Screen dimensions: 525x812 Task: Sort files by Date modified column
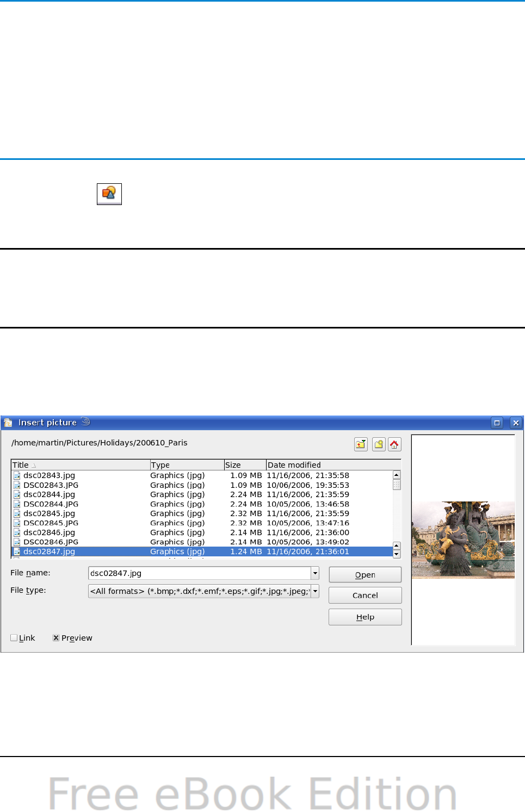tap(333, 465)
